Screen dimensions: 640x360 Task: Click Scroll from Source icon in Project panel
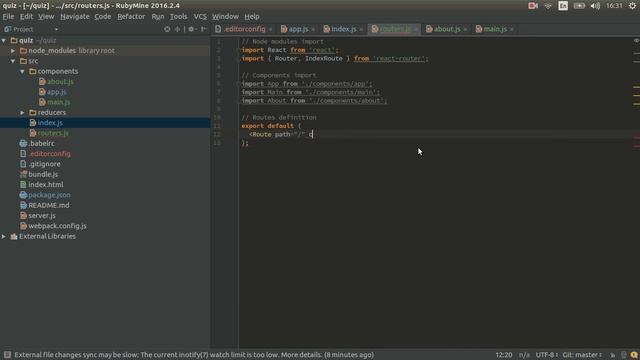(x=167, y=29)
